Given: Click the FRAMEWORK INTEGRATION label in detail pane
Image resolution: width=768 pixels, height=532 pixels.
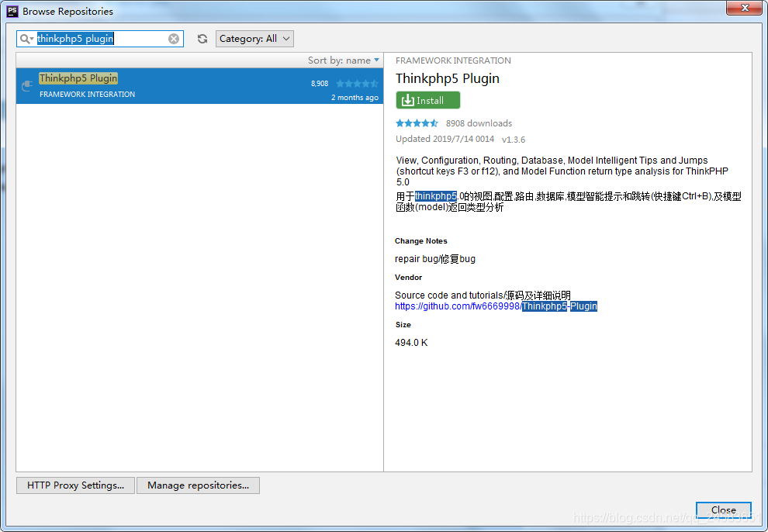Looking at the screenshot, I should (x=453, y=60).
